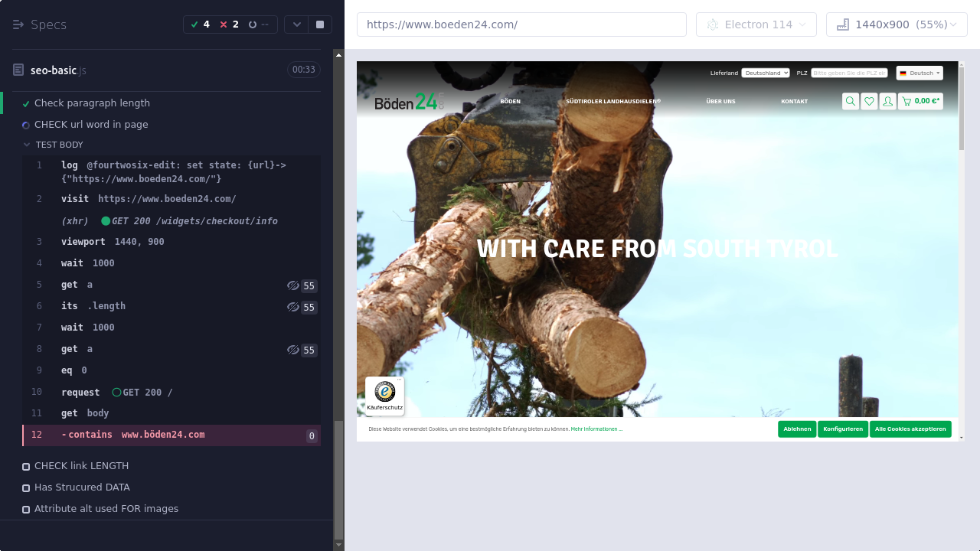Screen dimensions: 980x551
Task: Open the shopping cart showing 0,00 €
Action: [x=920, y=101]
